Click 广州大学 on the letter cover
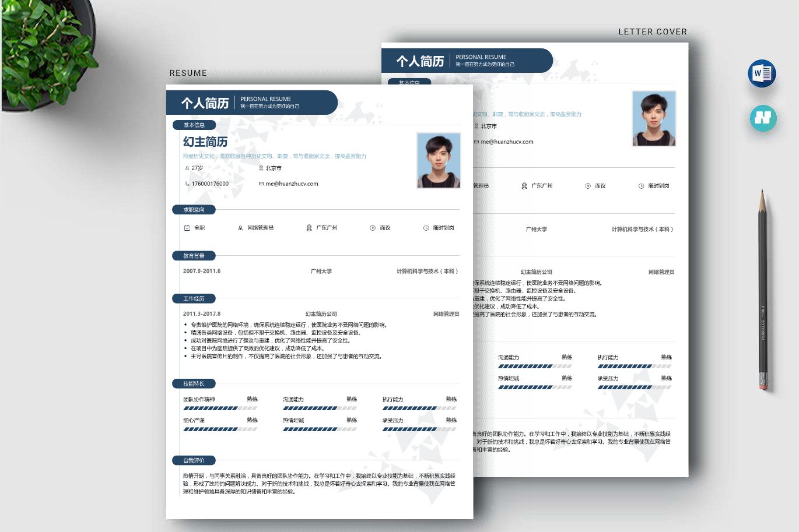 point(537,230)
